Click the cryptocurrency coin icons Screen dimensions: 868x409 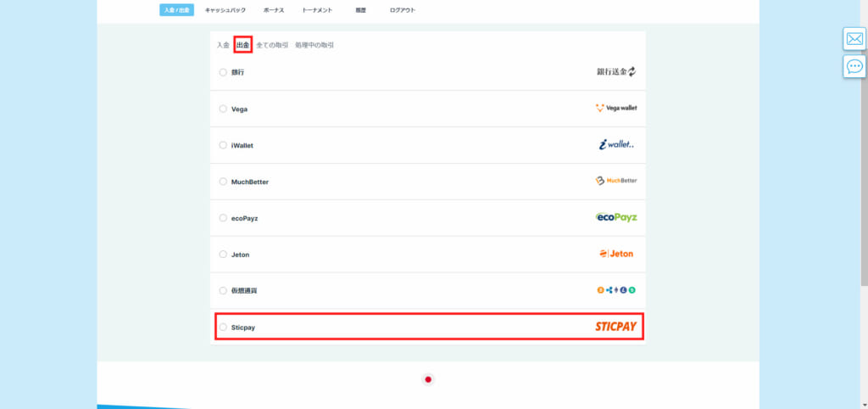[x=616, y=290]
